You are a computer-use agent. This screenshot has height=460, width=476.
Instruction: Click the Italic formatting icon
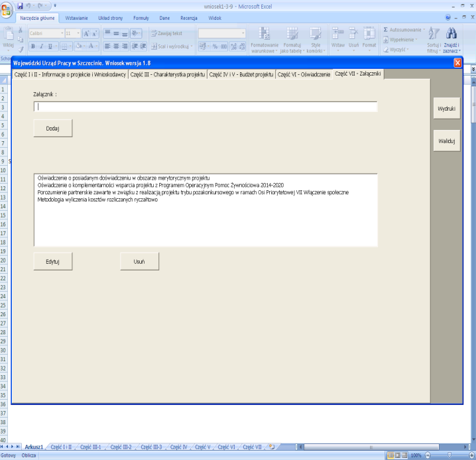coord(42,46)
